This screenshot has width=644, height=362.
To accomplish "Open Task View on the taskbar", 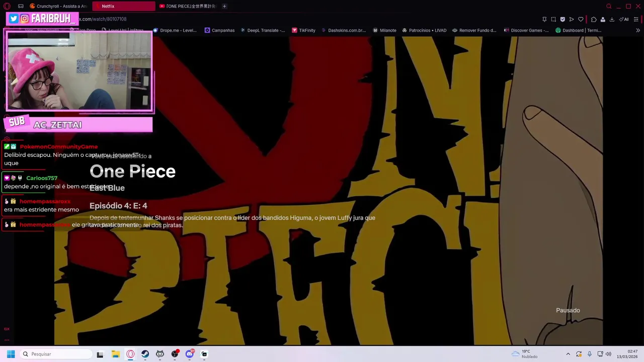I will pyautogui.click(x=100, y=354).
